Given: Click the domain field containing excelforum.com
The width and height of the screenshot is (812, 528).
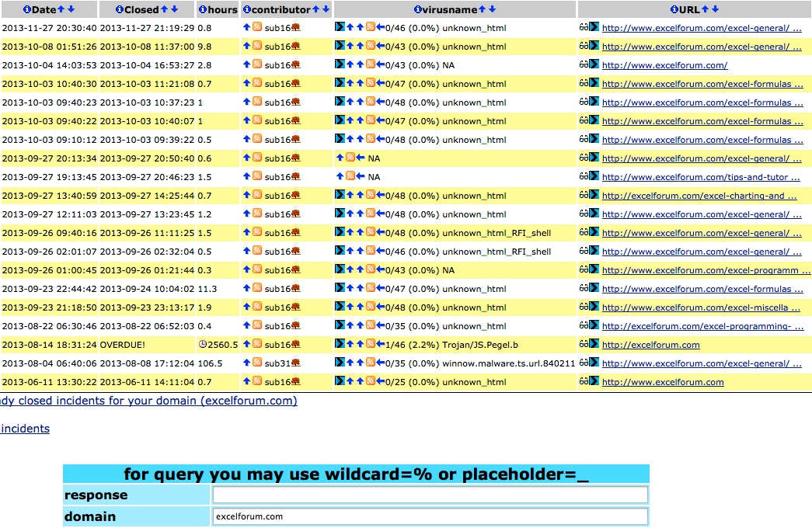Looking at the screenshot, I should click(x=430, y=516).
